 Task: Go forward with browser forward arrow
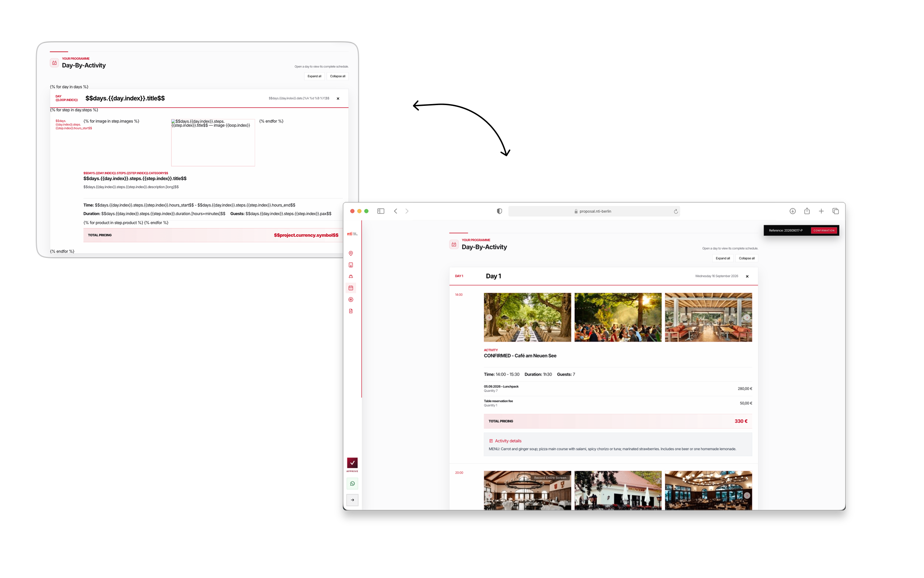click(x=407, y=211)
